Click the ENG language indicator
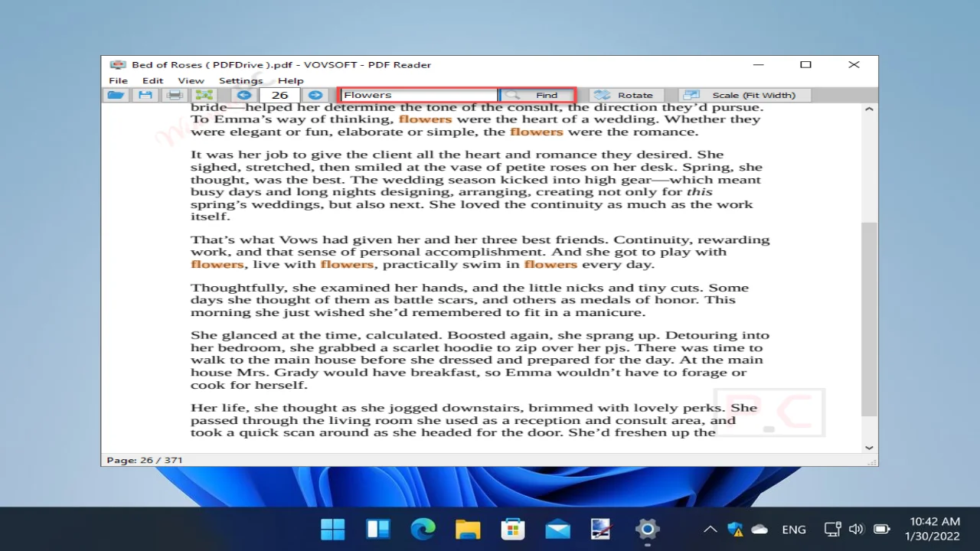980x551 pixels. [x=794, y=530]
